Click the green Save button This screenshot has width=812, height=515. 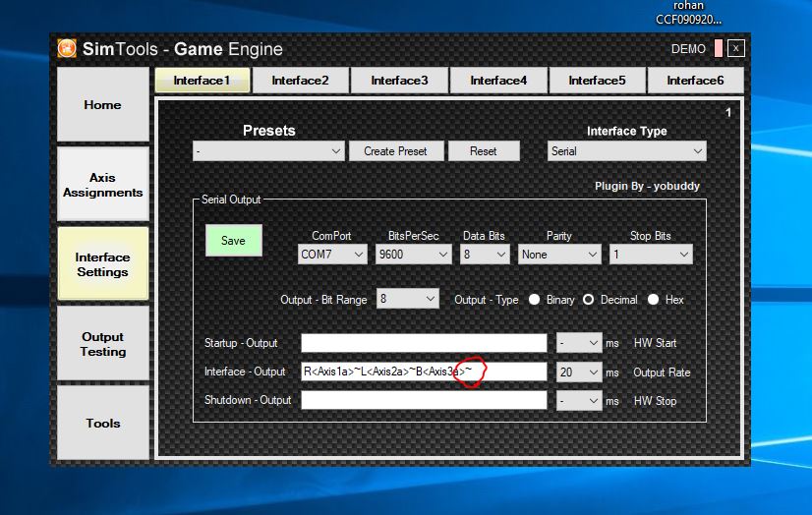click(234, 240)
